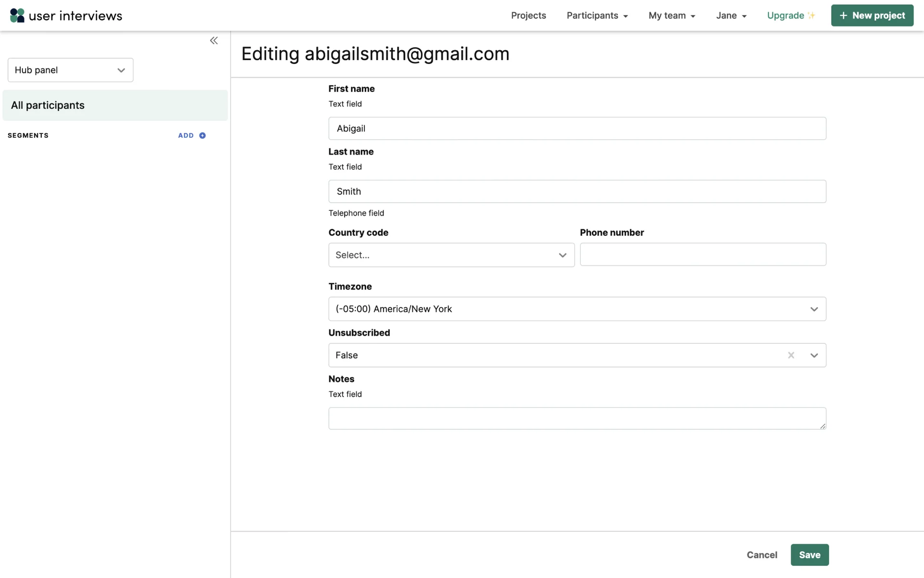Expand the Country code select
This screenshot has height=578, width=924.
(451, 255)
